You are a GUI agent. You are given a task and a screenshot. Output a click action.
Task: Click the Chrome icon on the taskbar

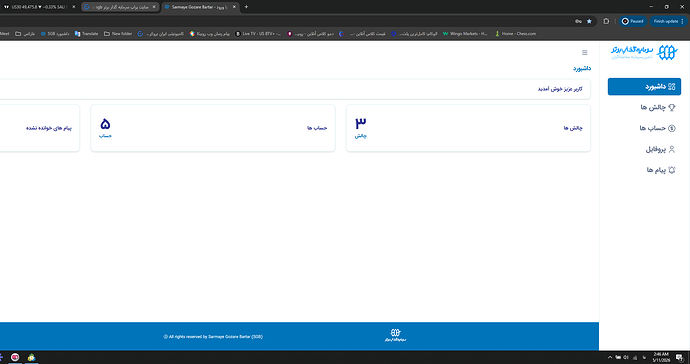(31, 357)
